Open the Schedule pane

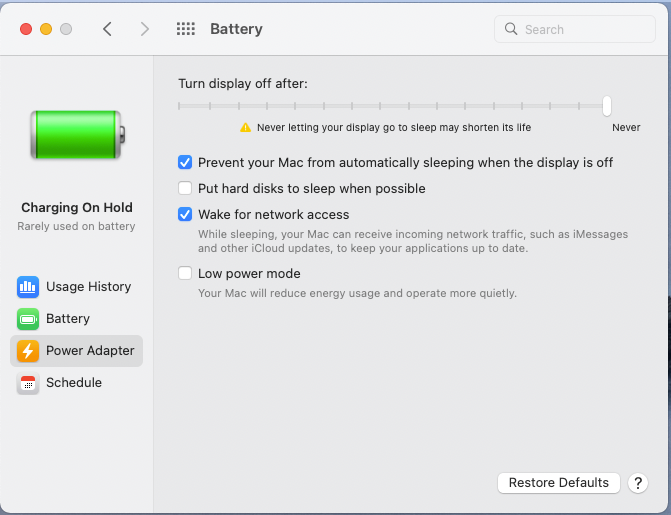pos(76,383)
